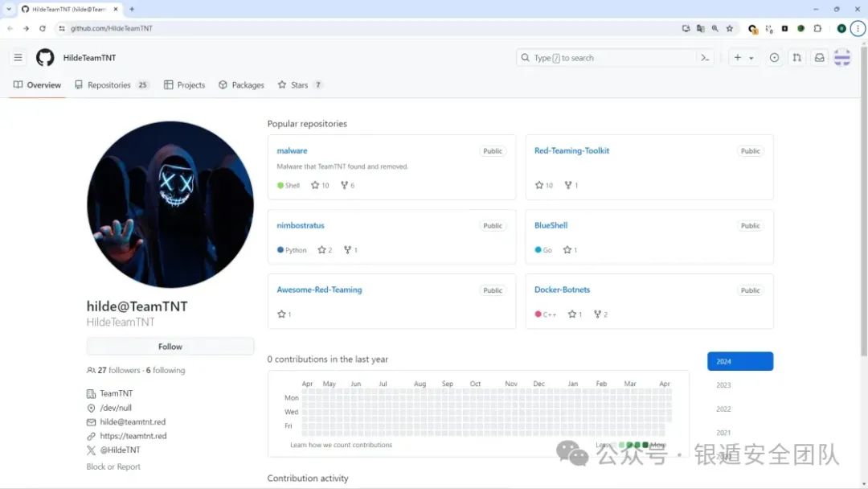
Task: Switch to the Packages tab
Action: 241,84
